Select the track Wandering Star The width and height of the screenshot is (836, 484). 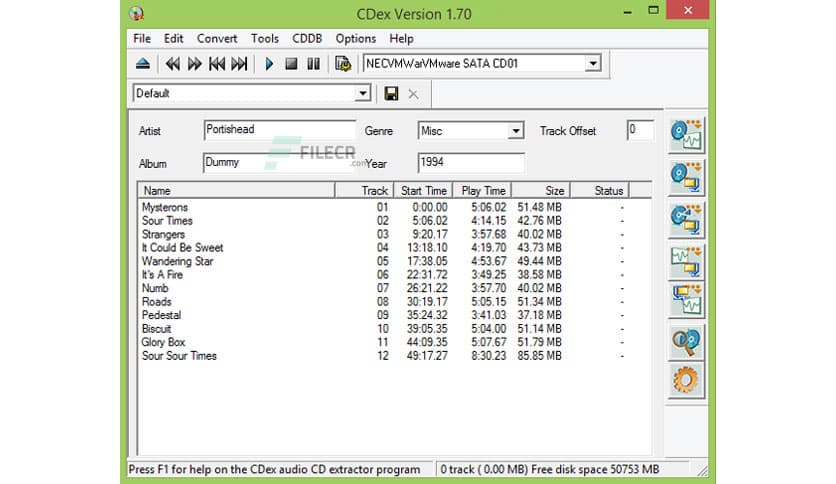pyautogui.click(x=178, y=261)
